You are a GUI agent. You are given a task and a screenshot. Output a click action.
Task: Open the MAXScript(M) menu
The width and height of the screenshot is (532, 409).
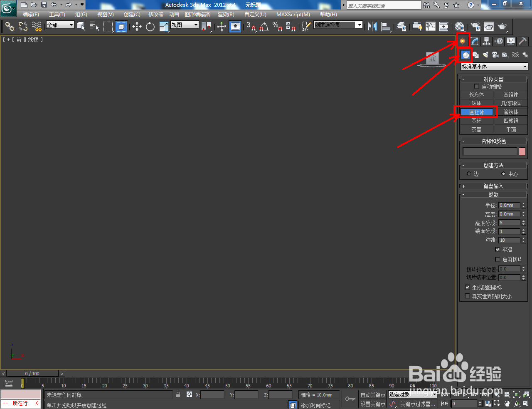pos(293,15)
